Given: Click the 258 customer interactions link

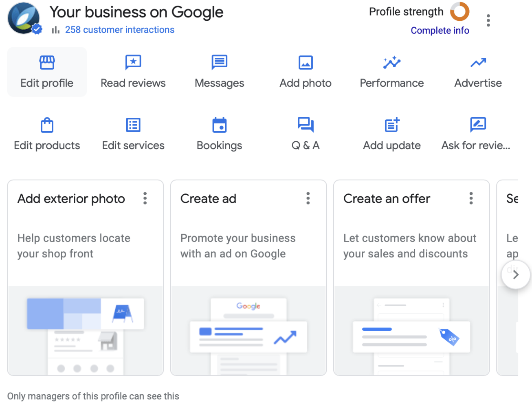Looking at the screenshot, I should tap(119, 30).
